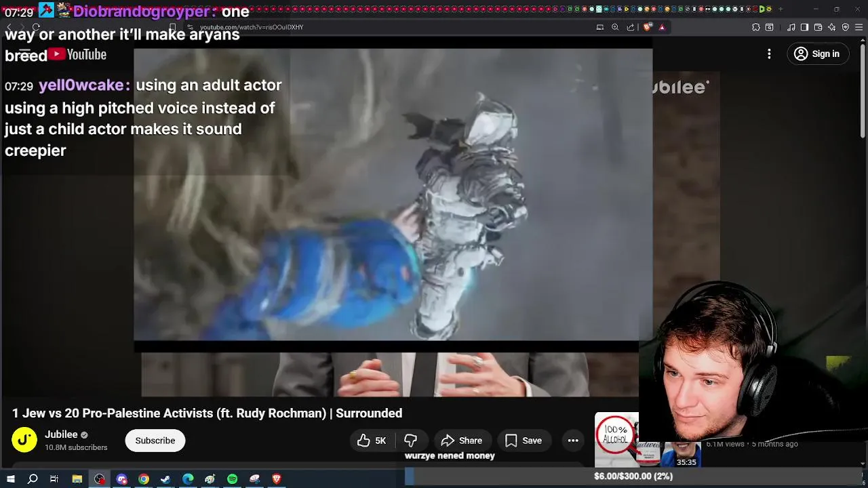Click the browser address bar URL
Screen dimensions: 868x488
point(252,27)
